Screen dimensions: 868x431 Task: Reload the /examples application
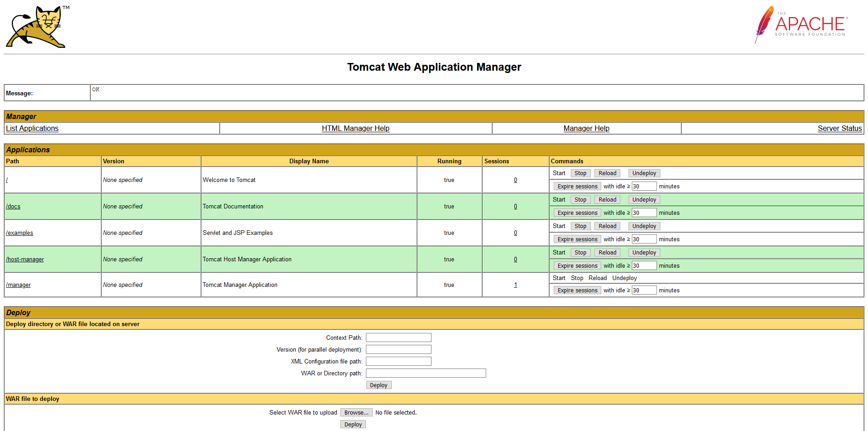[x=607, y=226]
